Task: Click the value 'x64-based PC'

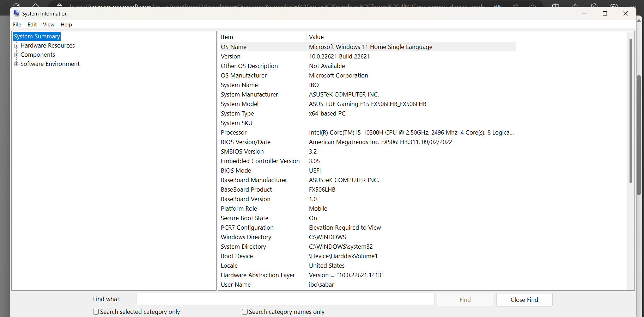Action: coord(327,113)
